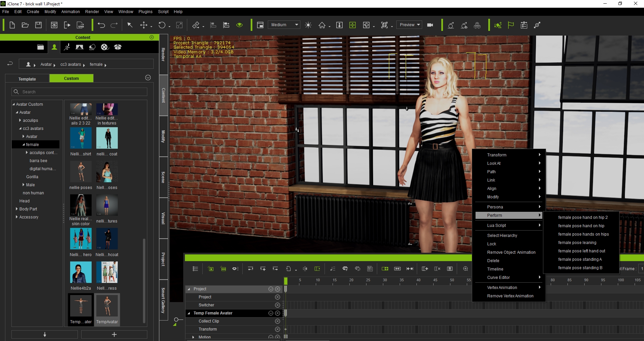
Task: Choose the Move object tool
Action: click(144, 25)
